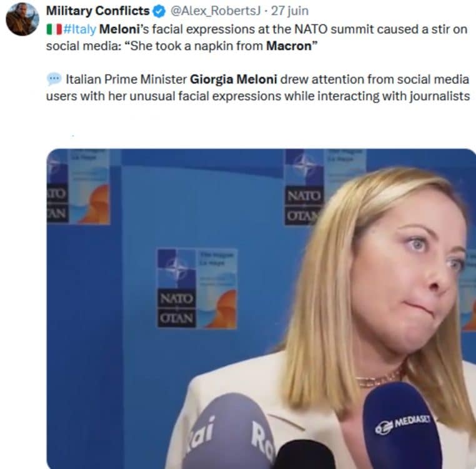Viewport: 476px width, 469px height.
Task: Click the bold word Macron in tweet
Action: (x=289, y=46)
